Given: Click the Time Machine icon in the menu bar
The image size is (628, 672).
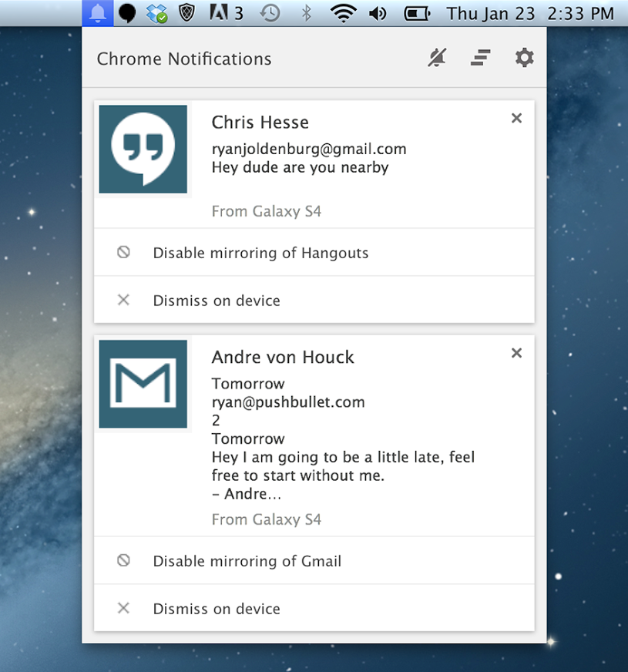Looking at the screenshot, I should coord(270,12).
